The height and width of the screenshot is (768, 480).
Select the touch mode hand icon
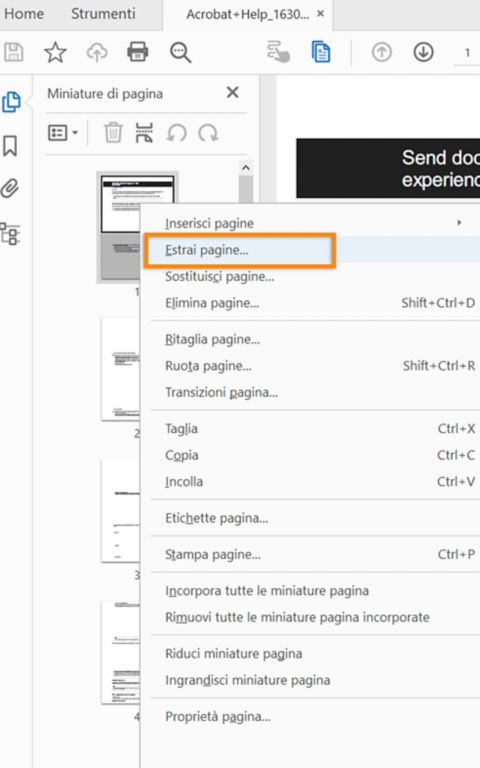click(x=278, y=52)
